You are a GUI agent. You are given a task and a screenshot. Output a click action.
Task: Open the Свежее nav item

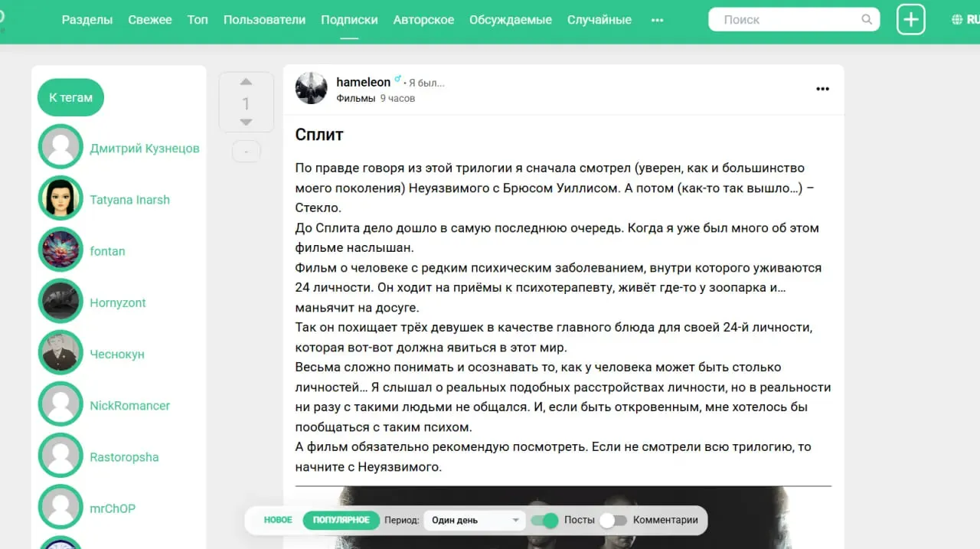pos(150,20)
